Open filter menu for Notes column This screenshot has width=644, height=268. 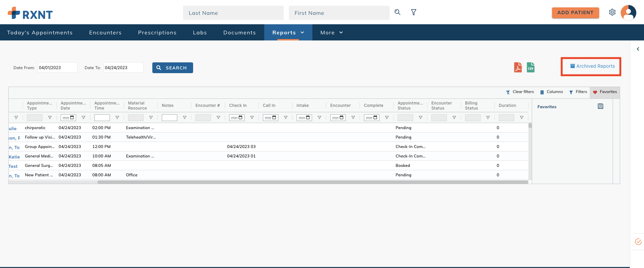(185, 118)
